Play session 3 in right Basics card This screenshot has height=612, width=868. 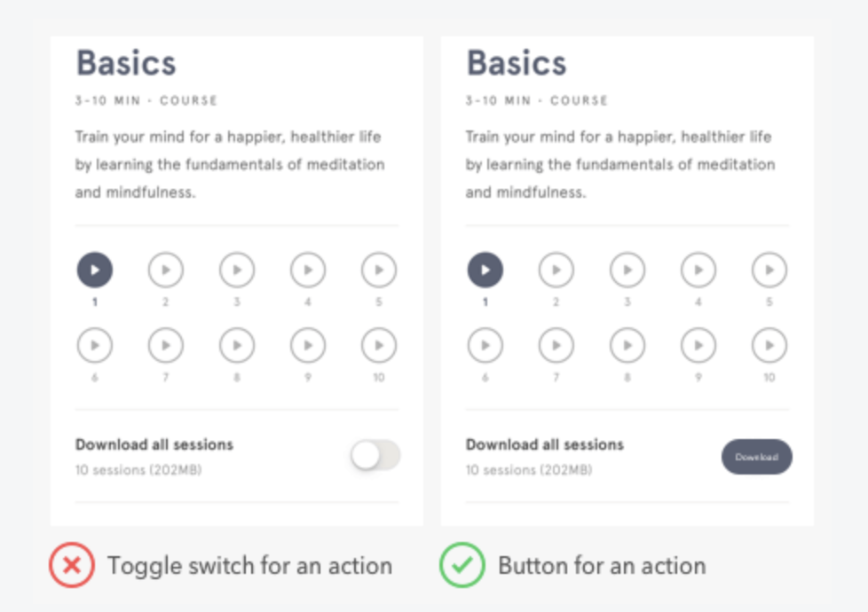coord(627,270)
